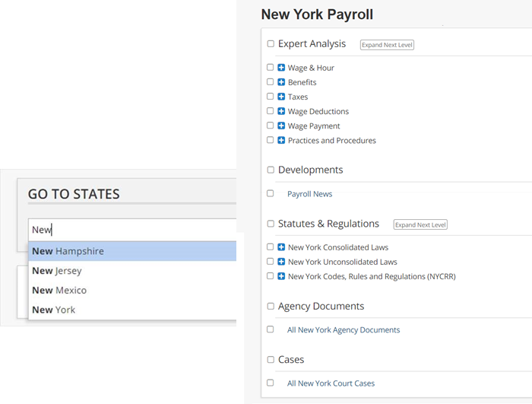The width and height of the screenshot is (532, 404).
Task: Select the Payroll News checkbox
Action: [x=271, y=194]
